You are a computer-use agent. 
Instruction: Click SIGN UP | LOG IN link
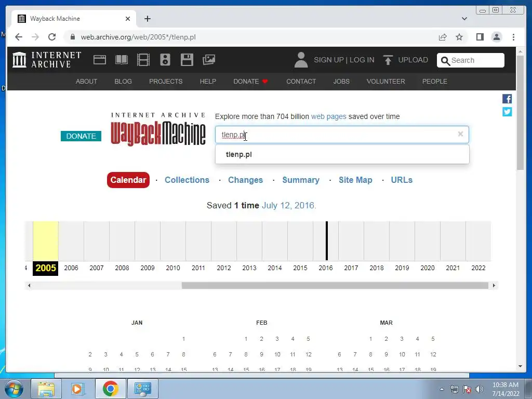coord(344,60)
